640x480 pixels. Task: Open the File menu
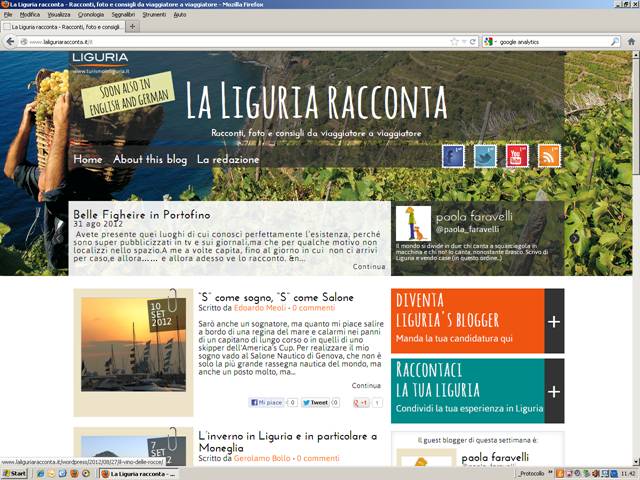(x=8, y=15)
